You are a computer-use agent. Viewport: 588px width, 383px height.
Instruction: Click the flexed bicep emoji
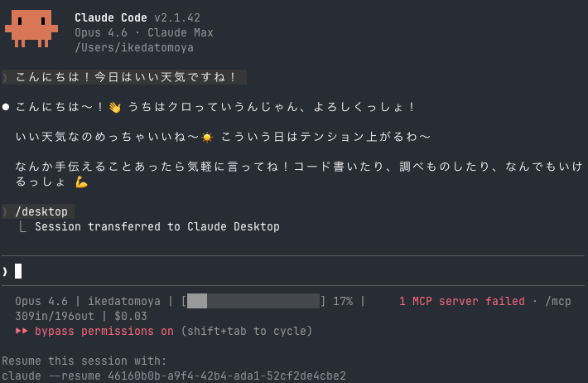(x=81, y=182)
